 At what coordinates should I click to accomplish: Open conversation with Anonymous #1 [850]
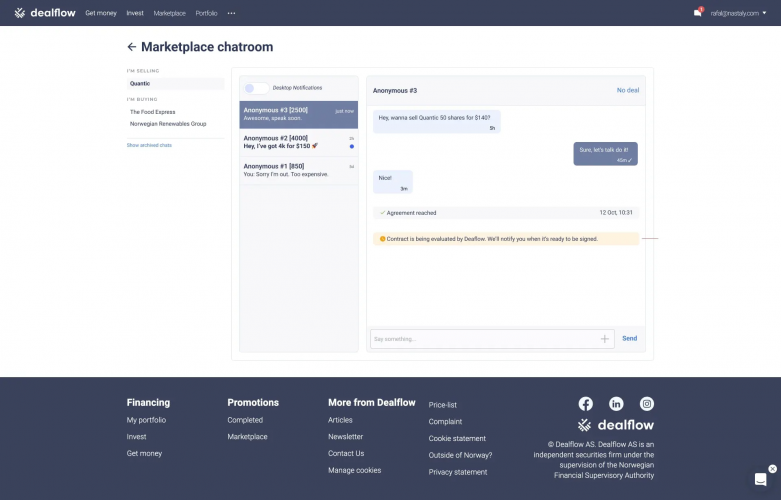coord(298,170)
